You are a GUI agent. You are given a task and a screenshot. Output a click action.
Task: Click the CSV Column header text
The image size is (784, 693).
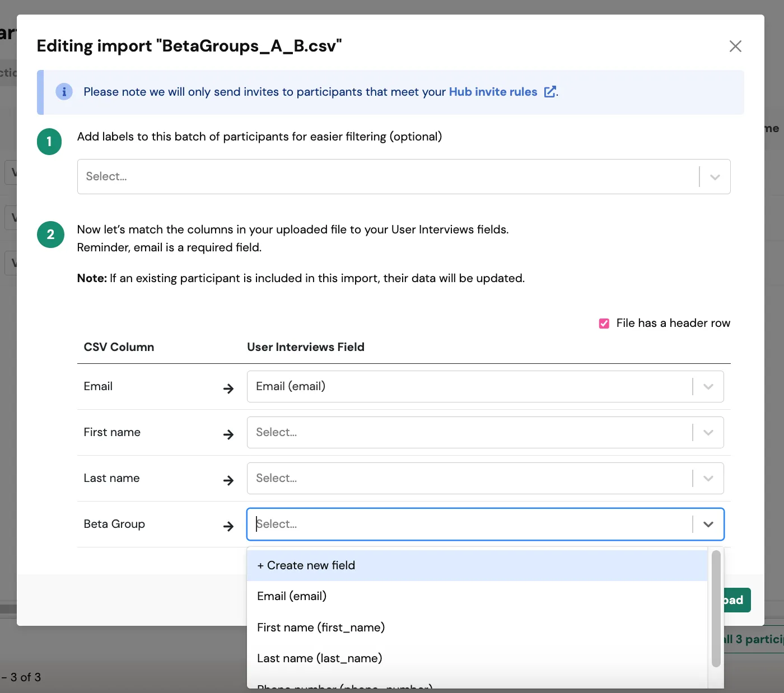coord(119,347)
